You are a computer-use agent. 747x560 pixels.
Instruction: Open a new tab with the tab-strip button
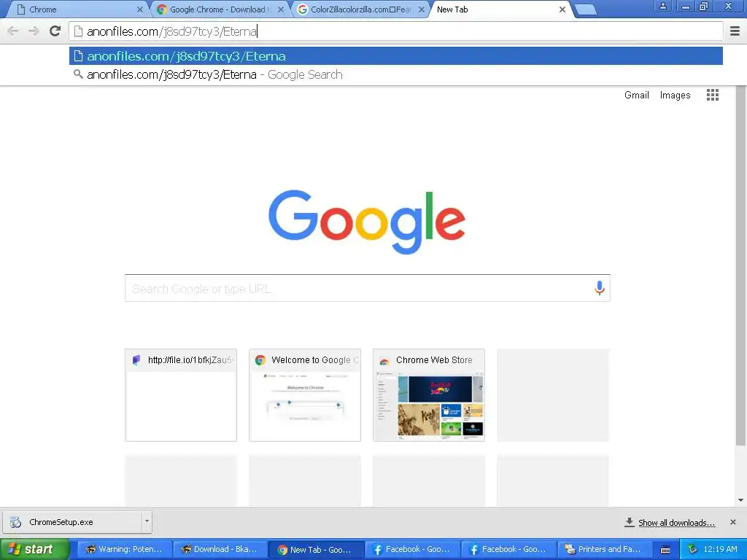(x=586, y=9)
